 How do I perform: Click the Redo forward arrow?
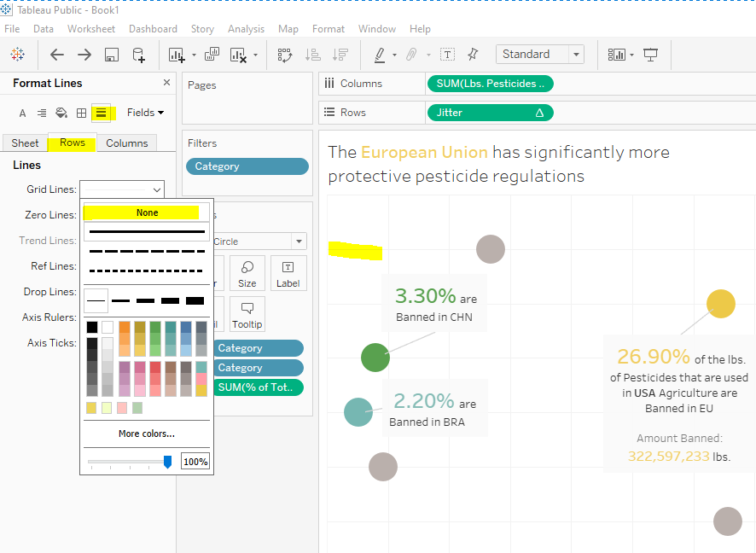pos(84,55)
